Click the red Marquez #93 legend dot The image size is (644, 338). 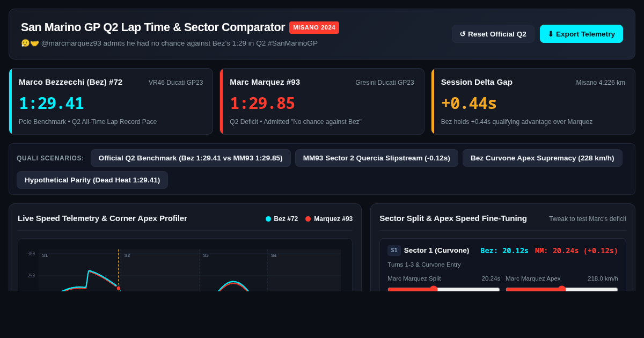[x=308, y=219]
